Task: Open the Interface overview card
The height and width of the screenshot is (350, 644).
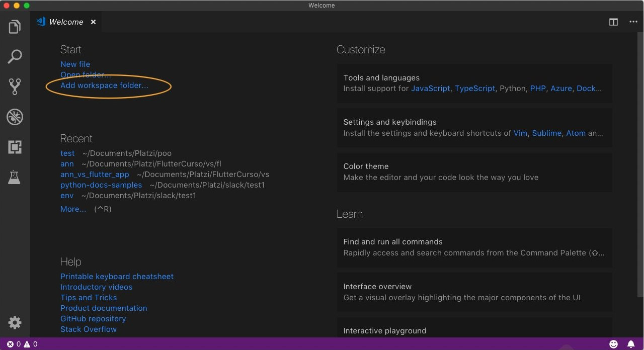Action: 474,292
